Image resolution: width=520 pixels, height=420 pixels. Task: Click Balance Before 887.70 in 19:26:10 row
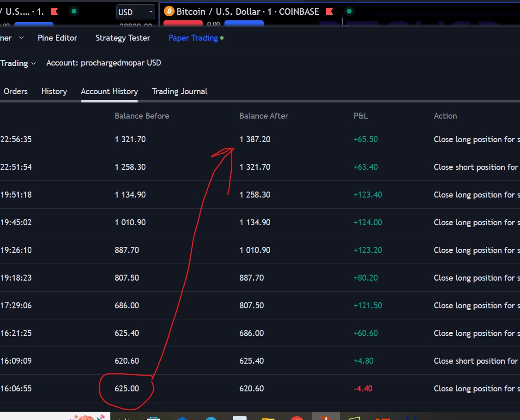pyautogui.click(x=127, y=250)
